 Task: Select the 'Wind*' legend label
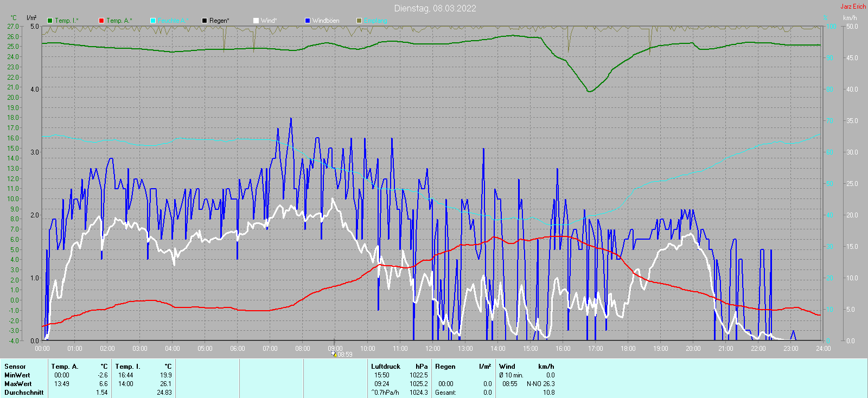[x=269, y=21]
